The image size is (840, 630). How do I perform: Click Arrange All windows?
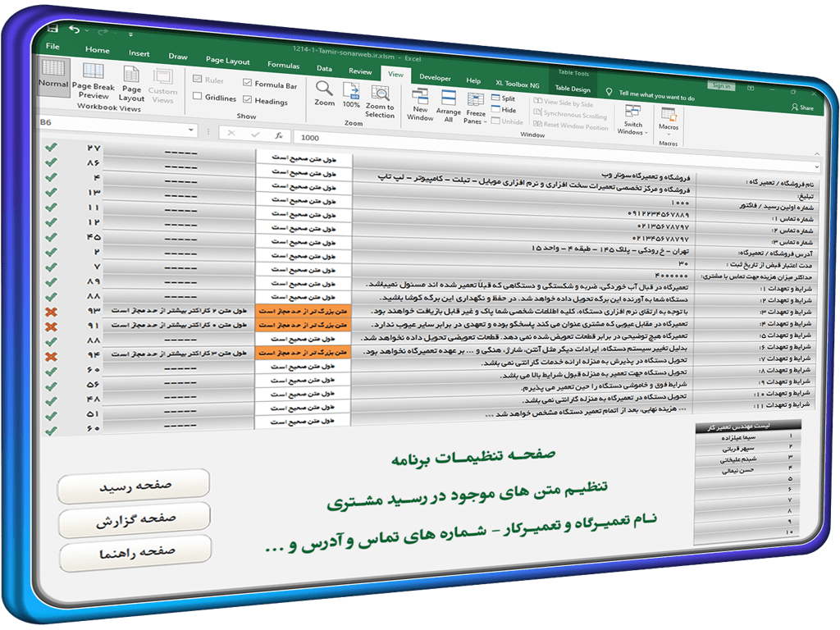click(x=449, y=106)
